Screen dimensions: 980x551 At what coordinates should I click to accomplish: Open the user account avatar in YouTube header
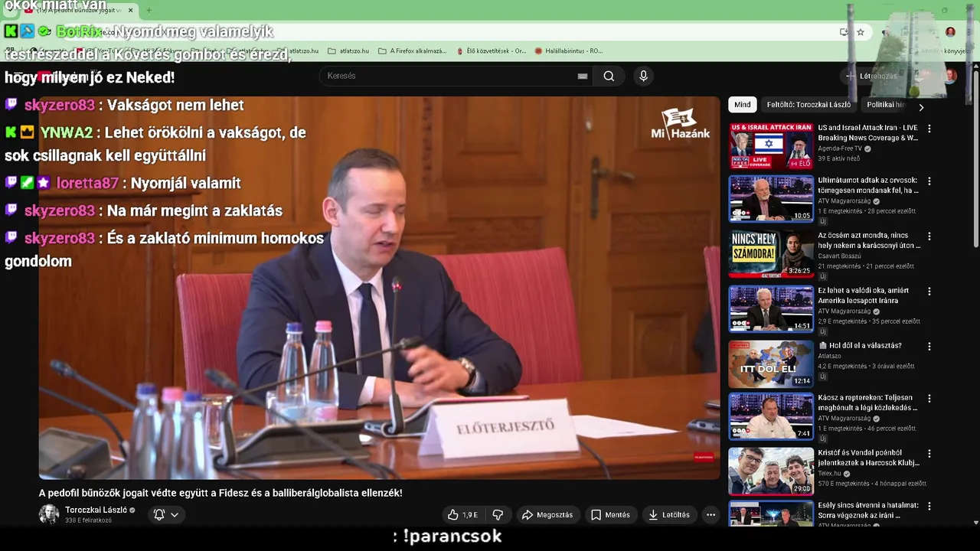[950, 76]
